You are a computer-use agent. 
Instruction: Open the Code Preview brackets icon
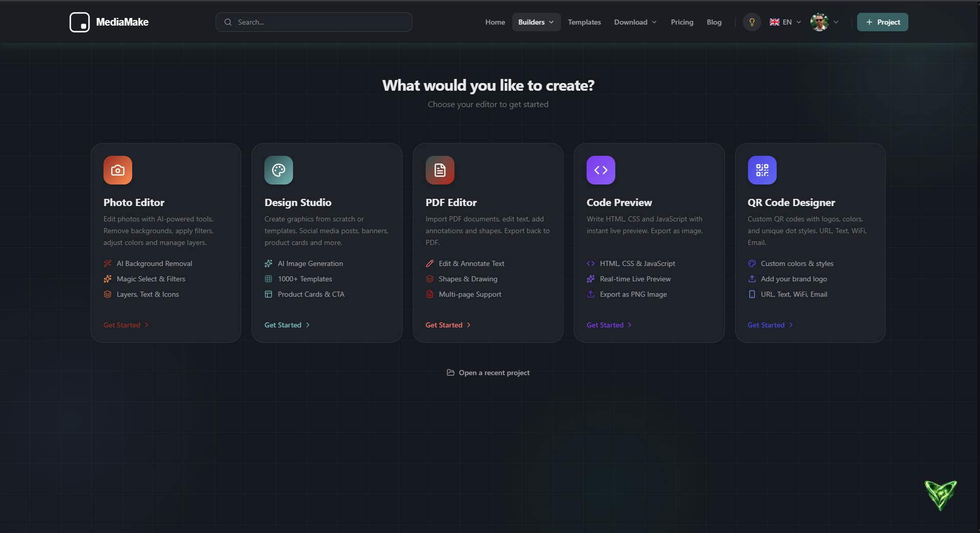point(601,170)
